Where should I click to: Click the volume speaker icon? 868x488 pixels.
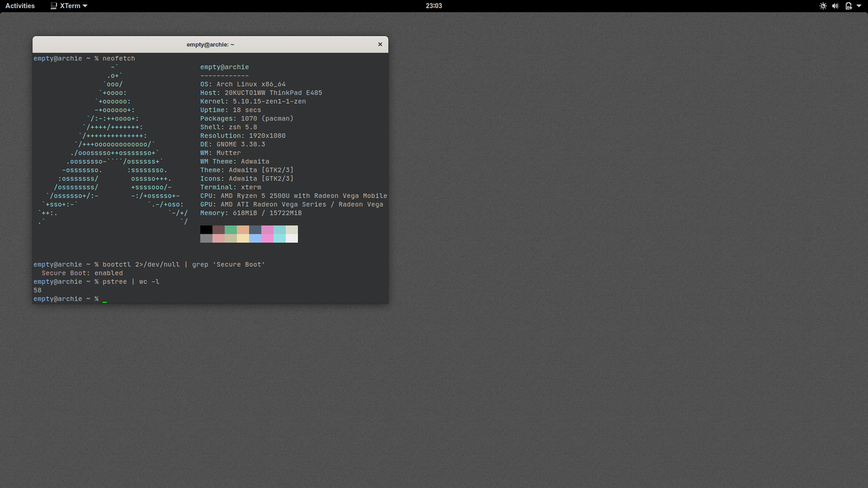[x=835, y=5]
